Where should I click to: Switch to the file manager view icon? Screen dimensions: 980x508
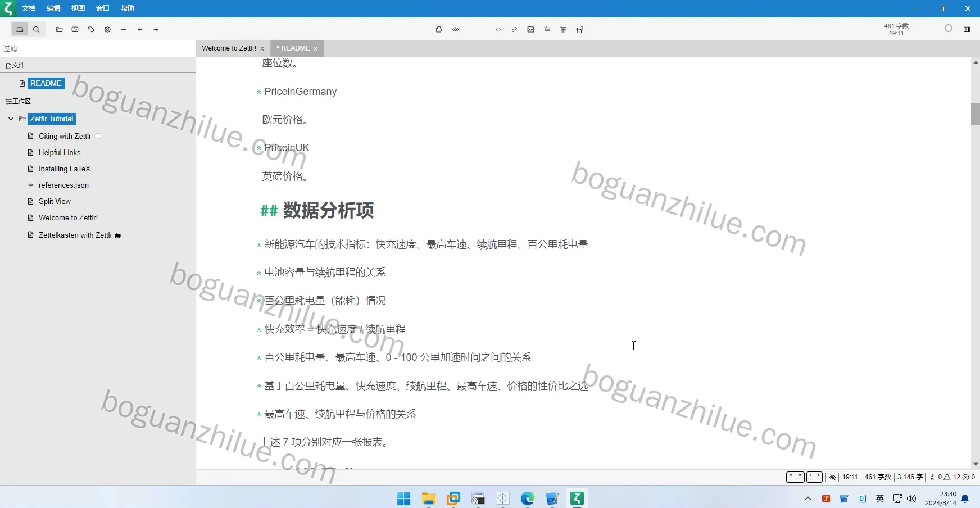[20, 30]
